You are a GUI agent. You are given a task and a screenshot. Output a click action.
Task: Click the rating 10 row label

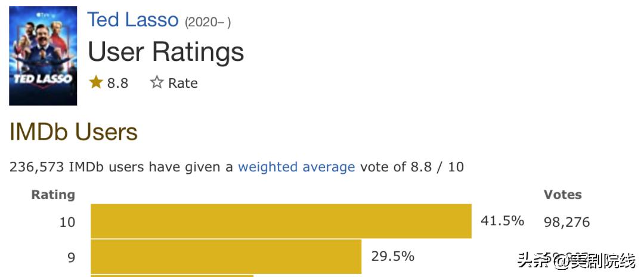point(67,222)
